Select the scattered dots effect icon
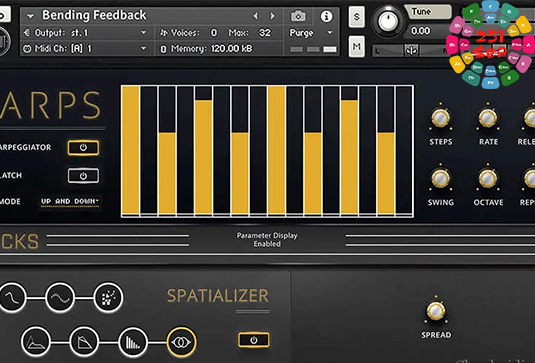The image size is (535, 363). tap(108, 297)
